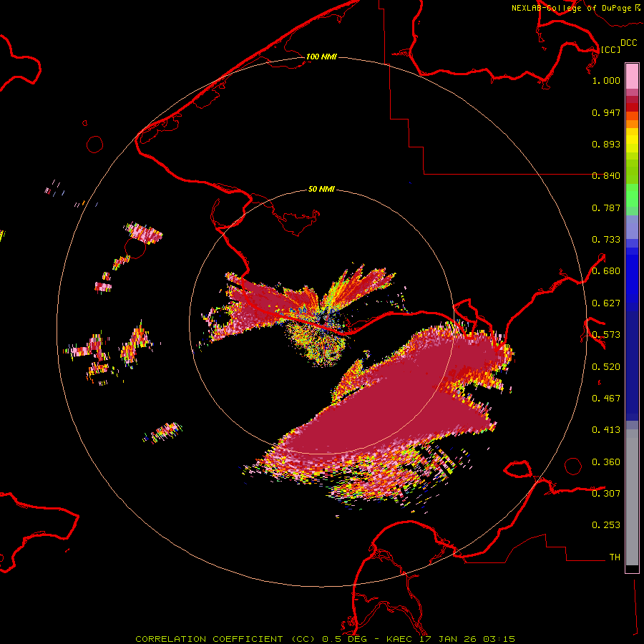Click the 0.680 scale value
Screen dimensions: 644x644
click(606, 271)
